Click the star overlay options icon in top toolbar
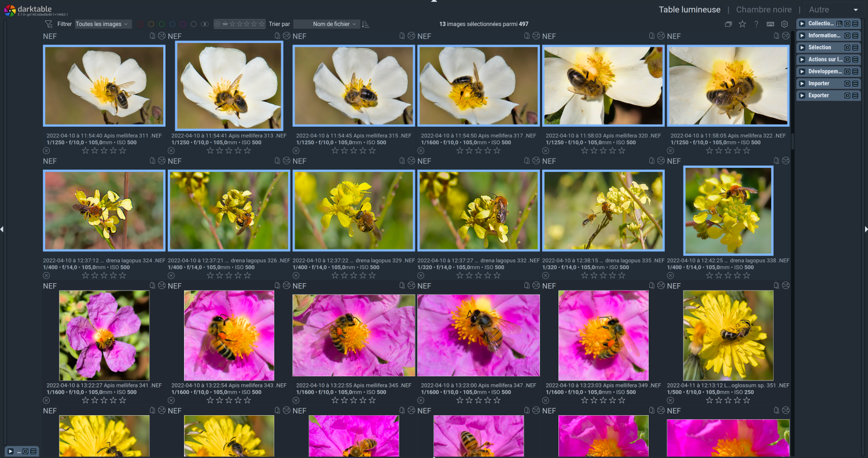Screen dimensions: 868x458 742,24
